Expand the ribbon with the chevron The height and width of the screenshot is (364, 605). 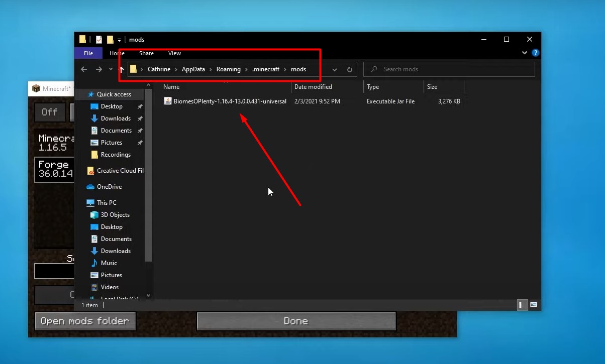click(x=525, y=53)
